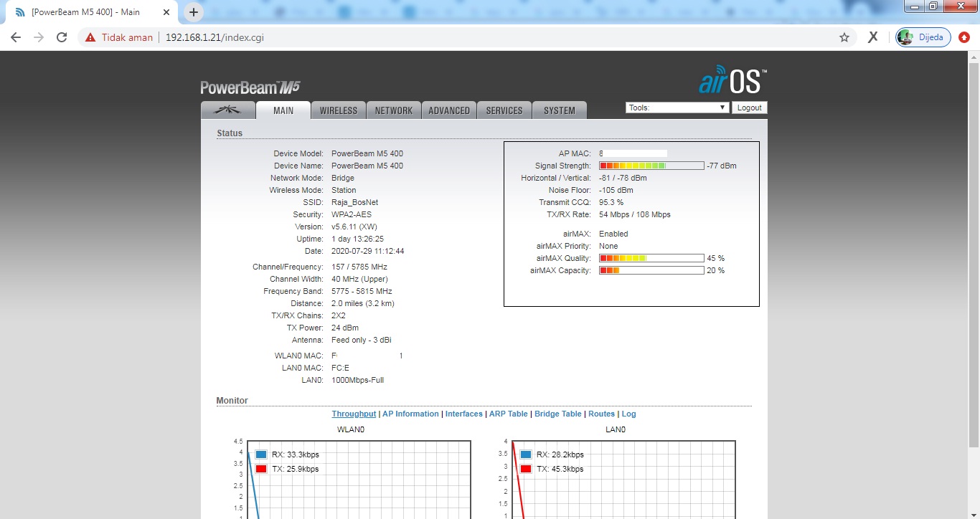The image size is (980, 519).
Task: Click Security value WPA2-AES
Action: pos(352,214)
